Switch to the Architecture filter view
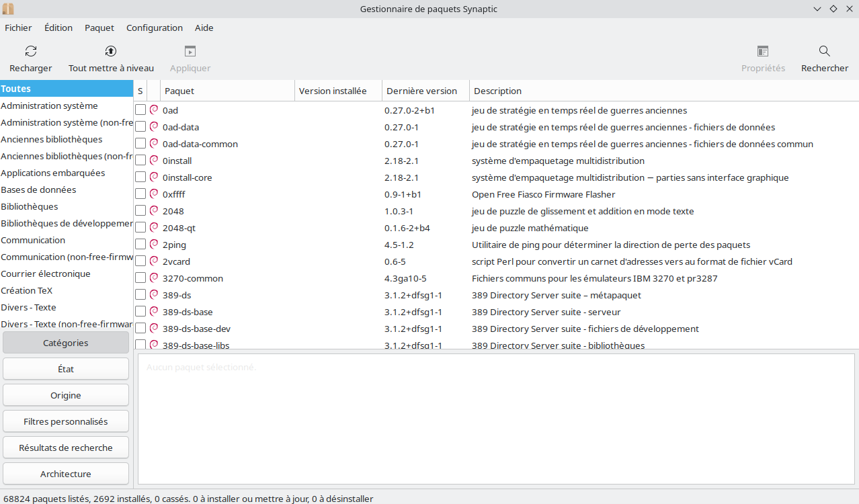Image resolution: width=859 pixels, height=504 pixels. [x=66, y=474]
